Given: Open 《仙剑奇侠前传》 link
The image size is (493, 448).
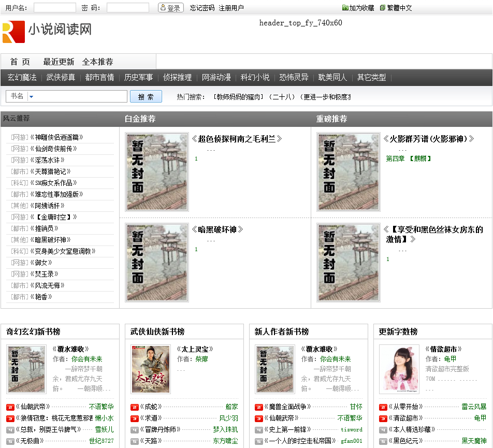Looking at the screenshot, I should (x=53, y=149).
